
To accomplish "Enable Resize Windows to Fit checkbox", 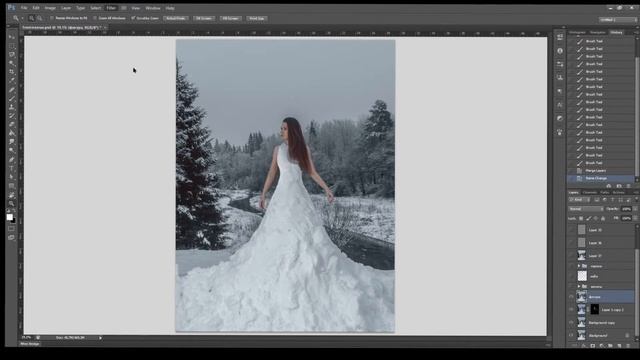I will click(x=52, y=18).
